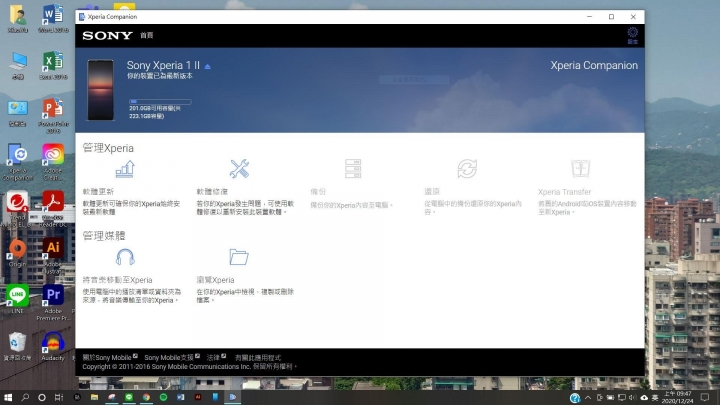Select the 首頁 home tab
The width and height of the screenshot is (720, 405).
click(x=146, y=35)
